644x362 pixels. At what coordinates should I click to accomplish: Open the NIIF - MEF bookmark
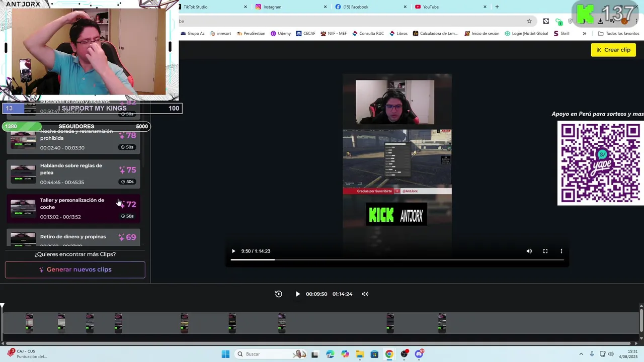click(x=333, y=34)
